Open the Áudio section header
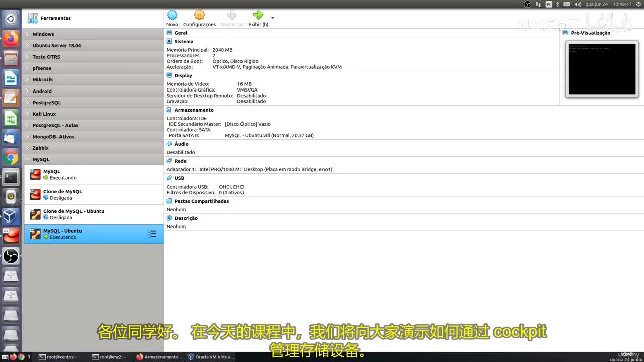 pos(181,144)
